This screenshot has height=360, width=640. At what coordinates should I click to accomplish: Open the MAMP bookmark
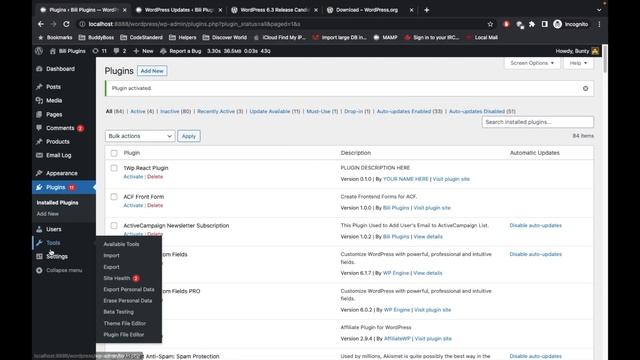tap(385, 38)
